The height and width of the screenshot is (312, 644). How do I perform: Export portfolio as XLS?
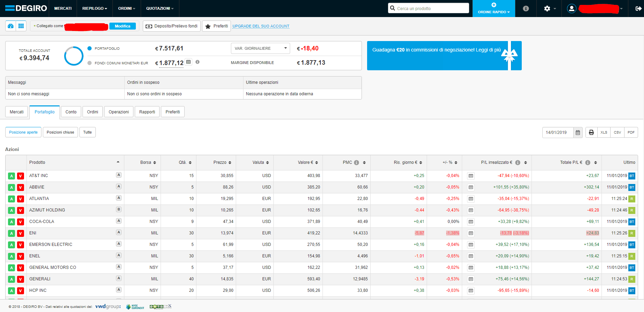pyautogui.click(x=604, y=133)
